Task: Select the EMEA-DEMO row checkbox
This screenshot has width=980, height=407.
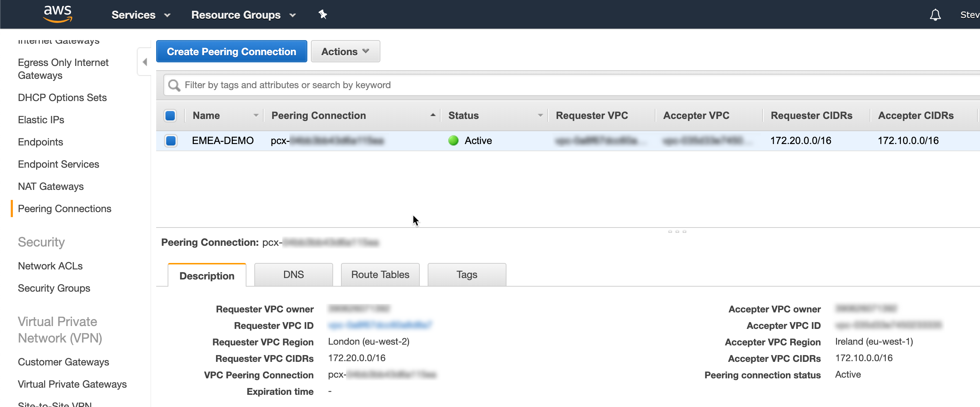Action: [171, 140]
